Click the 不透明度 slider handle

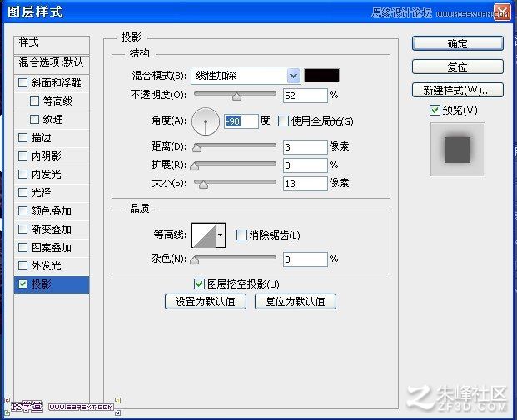[x=236, y=96]
